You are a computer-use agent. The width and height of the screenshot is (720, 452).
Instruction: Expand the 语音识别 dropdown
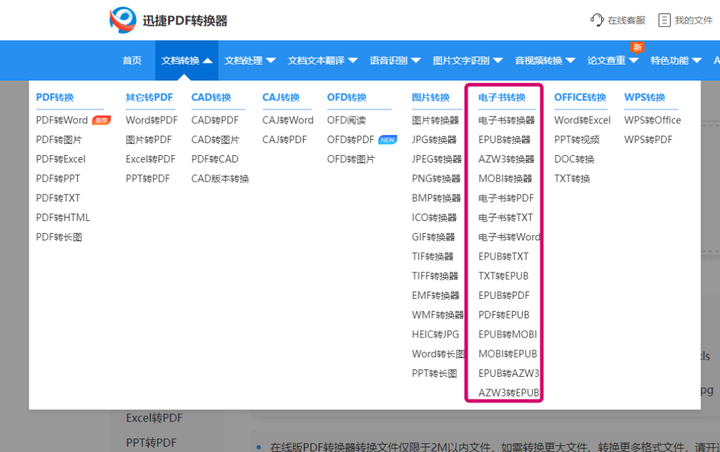416,61
